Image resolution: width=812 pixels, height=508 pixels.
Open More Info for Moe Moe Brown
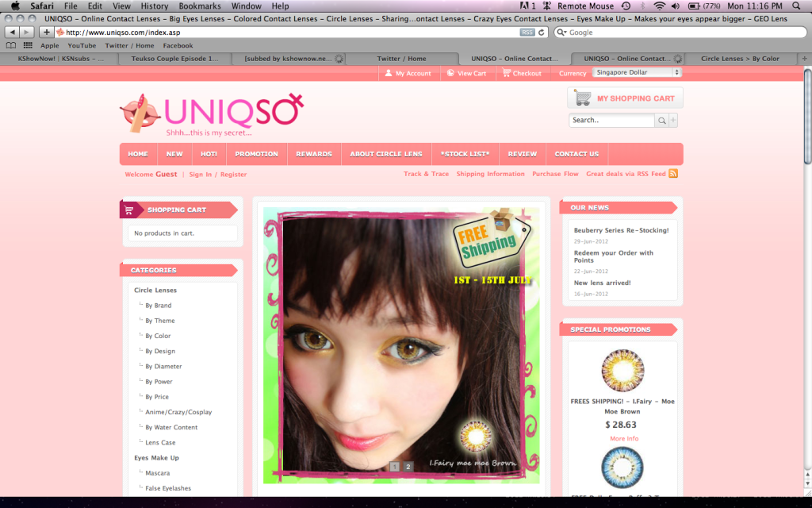pos(624,438)
